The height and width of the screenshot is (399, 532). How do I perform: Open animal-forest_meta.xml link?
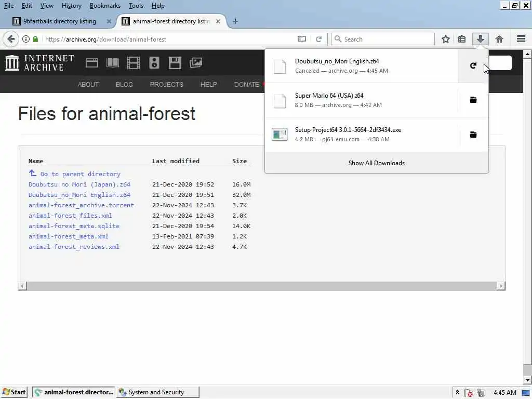[68, 236]
